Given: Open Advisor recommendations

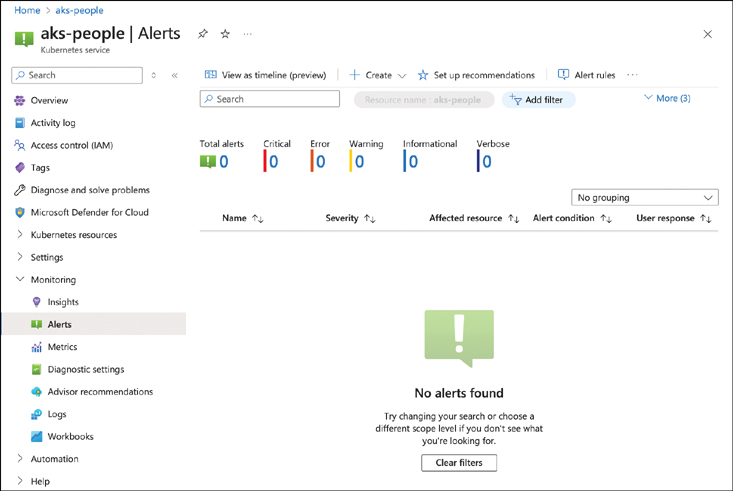Looking at the screenshot, I should [x=99, y=392].
